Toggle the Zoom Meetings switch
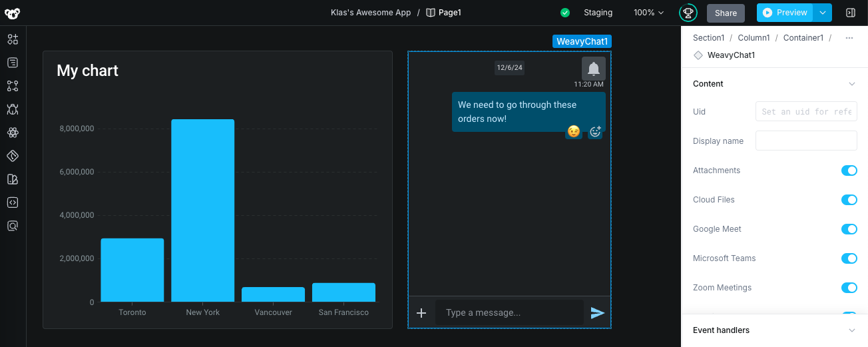 pos(849,288)
